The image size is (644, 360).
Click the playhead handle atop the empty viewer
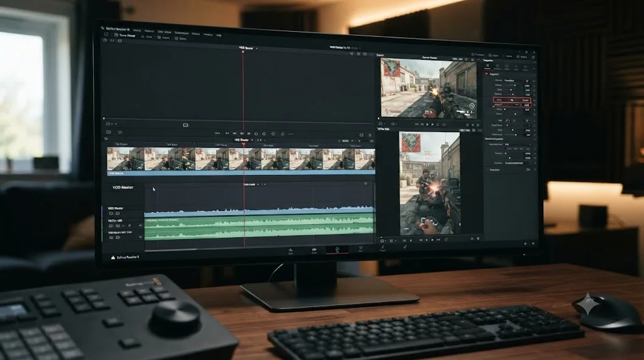pyautogui.click(x=243, y=52)
